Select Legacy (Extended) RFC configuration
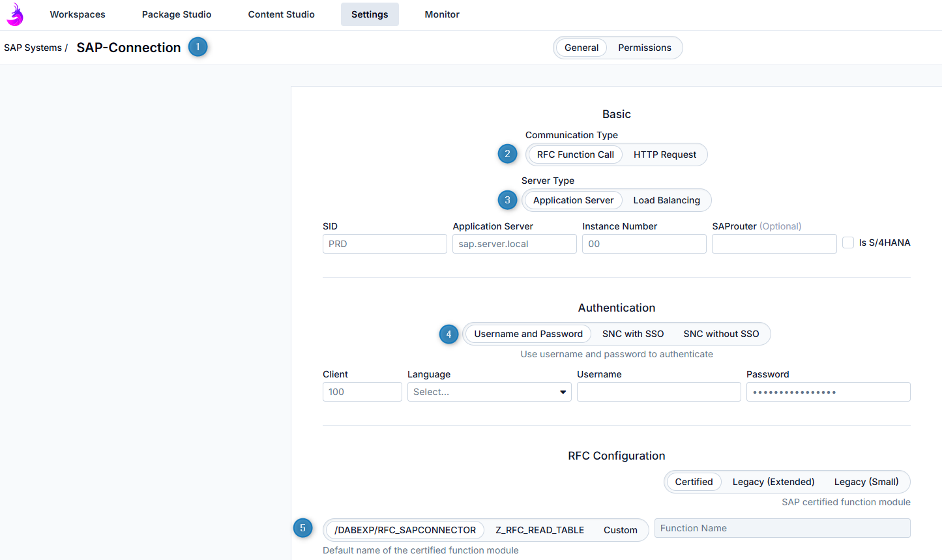The width and height of the screenshot is (942, 560). 773,482
